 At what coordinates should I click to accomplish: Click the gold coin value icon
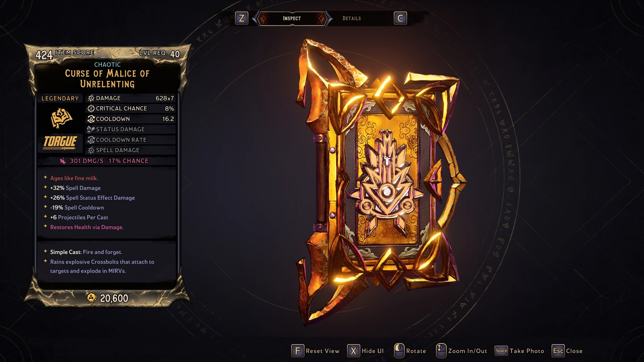[92, 298]
